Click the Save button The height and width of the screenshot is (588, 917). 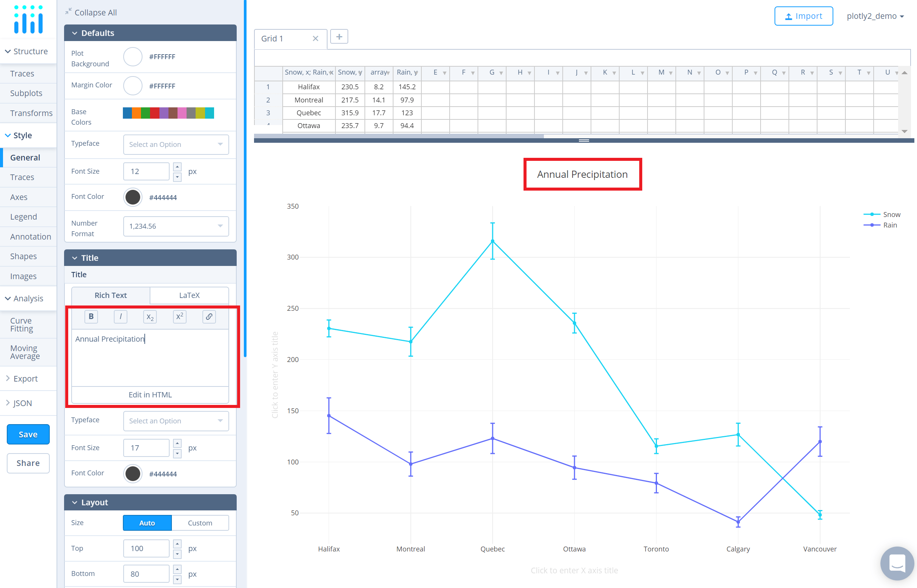pyautogui.click(x=28, y=434)
